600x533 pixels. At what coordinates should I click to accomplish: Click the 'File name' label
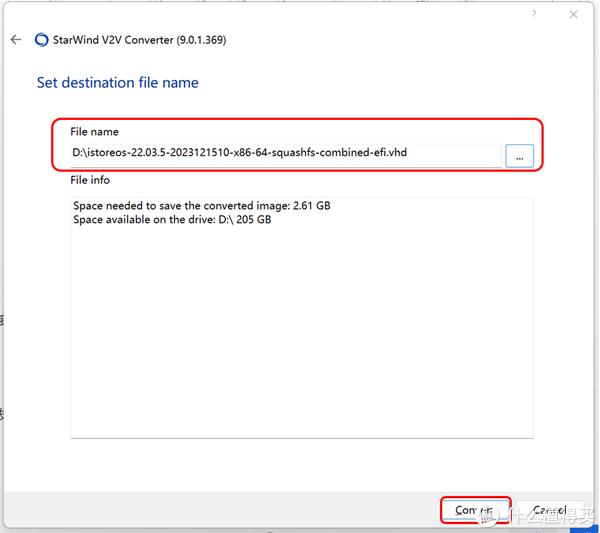95,132
